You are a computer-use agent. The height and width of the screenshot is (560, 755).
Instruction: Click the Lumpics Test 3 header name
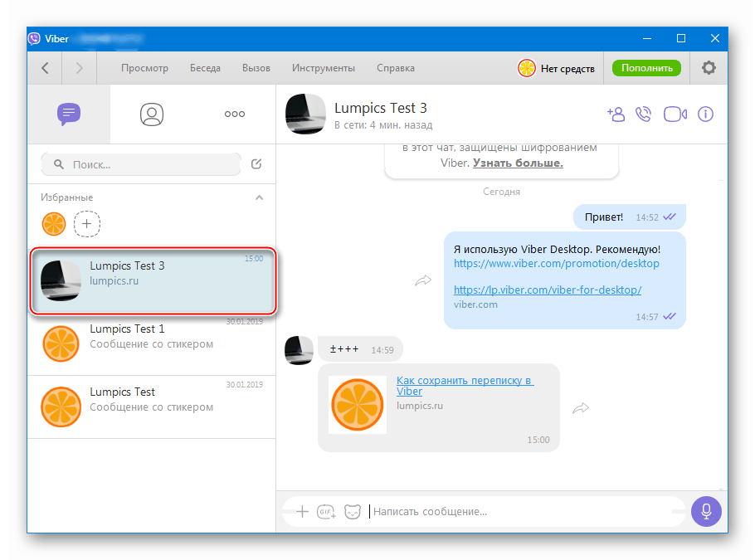click(x=380, y=108)
